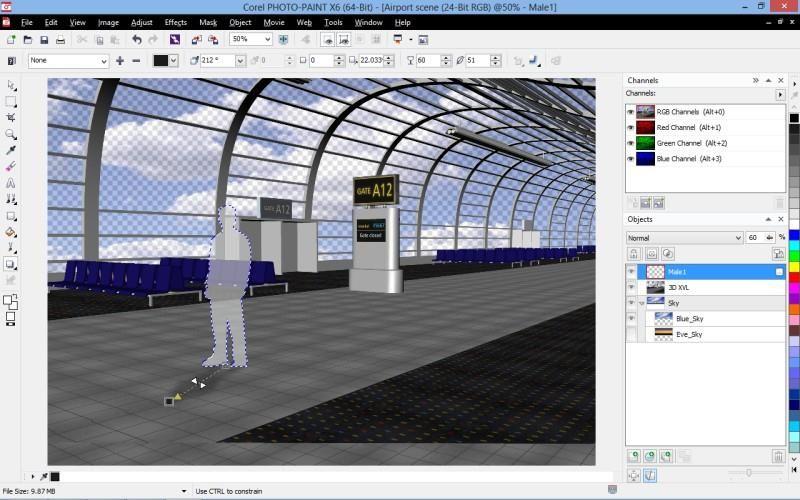Image resolution: width=800 pixels, height=500 pixels.
Task: Click the New Object icon at Objects bottom
Action: [x=634, y=456]
